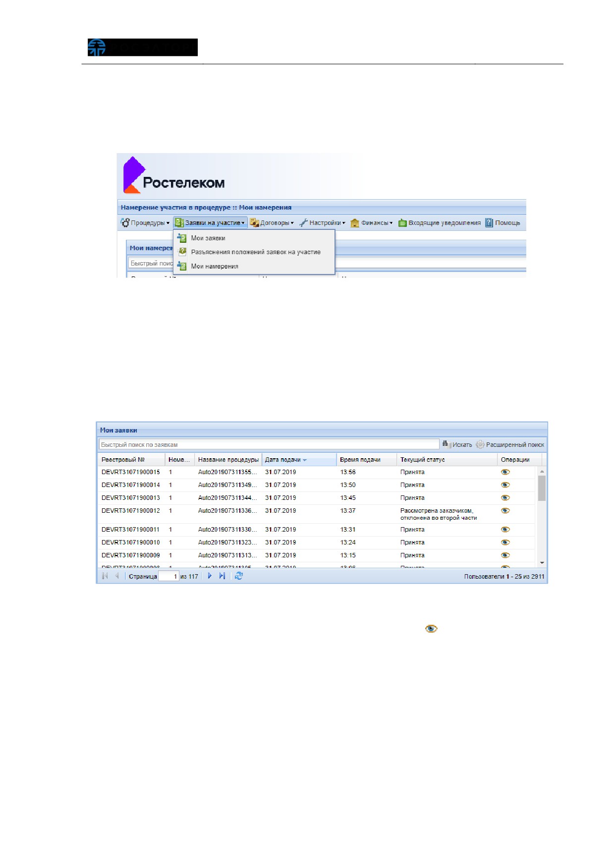
Task: Click the Финансы bank building icon
Action: 355,223
